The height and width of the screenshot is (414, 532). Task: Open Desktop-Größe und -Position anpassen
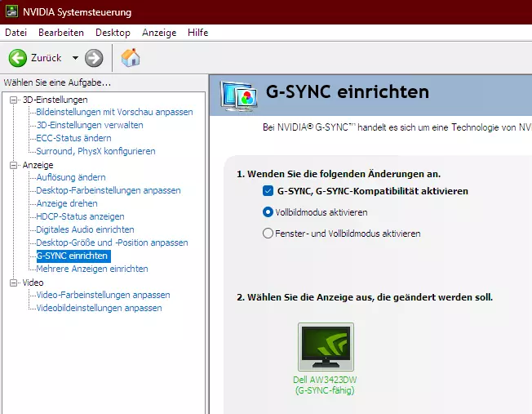[112, 243]
